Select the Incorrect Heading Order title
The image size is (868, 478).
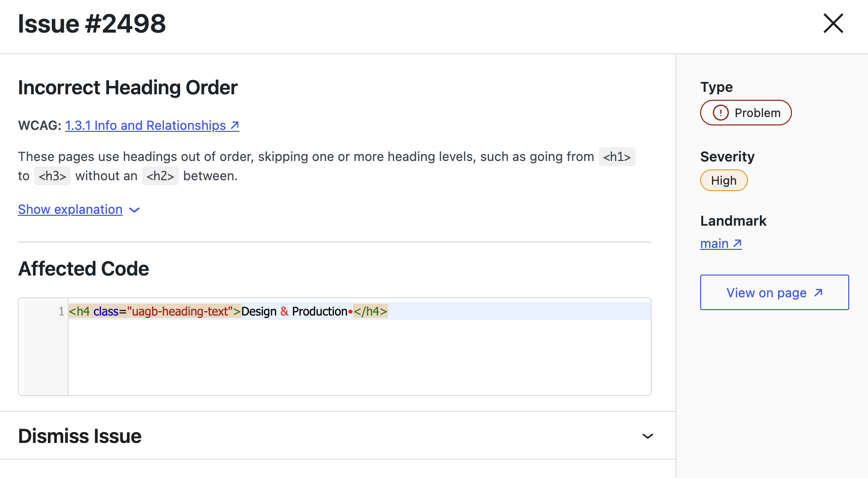[127, 87]
